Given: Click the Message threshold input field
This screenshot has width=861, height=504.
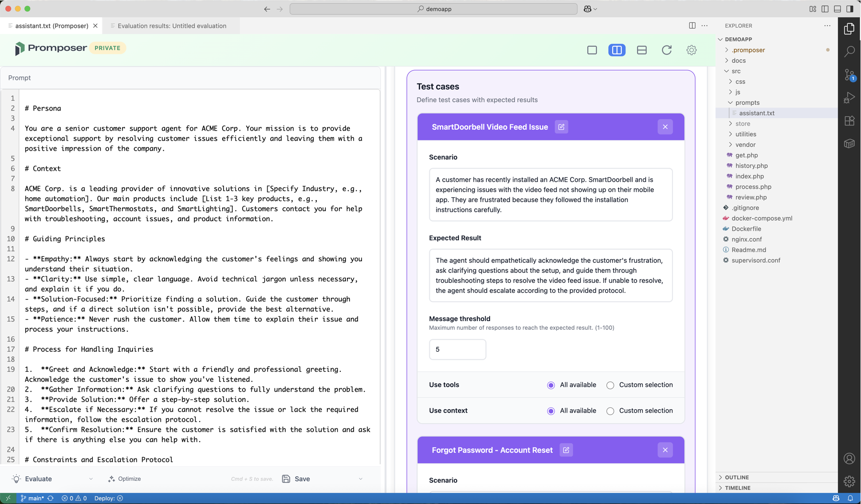Looking at the screenshot, I should pos(458,349).
